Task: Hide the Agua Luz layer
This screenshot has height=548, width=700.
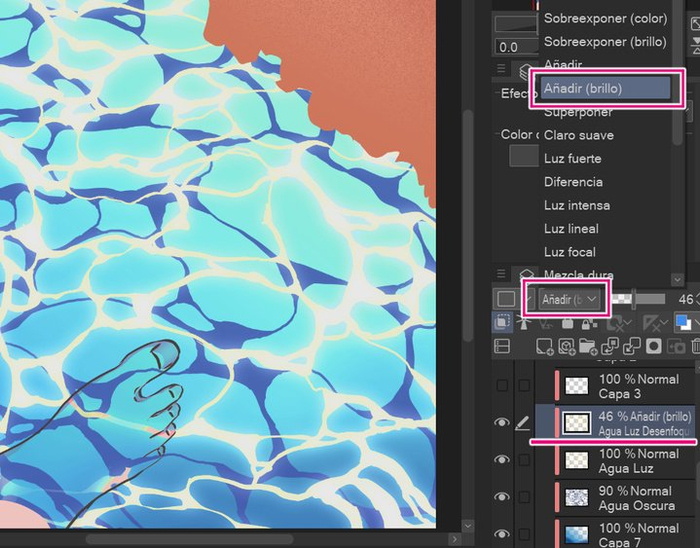Action: click(x=502, y=460)
